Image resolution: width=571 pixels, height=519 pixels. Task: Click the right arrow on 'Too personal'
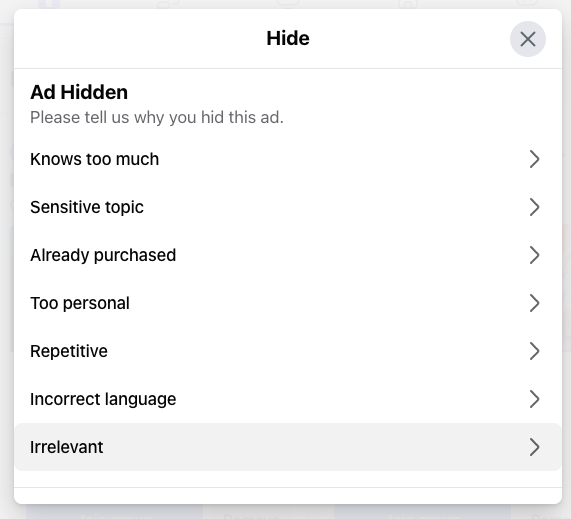534,303
